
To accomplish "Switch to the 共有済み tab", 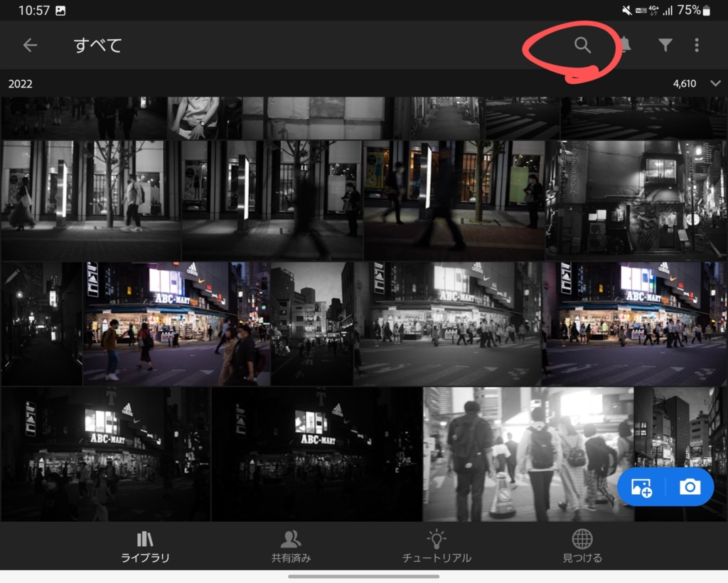I will point(291,547).
